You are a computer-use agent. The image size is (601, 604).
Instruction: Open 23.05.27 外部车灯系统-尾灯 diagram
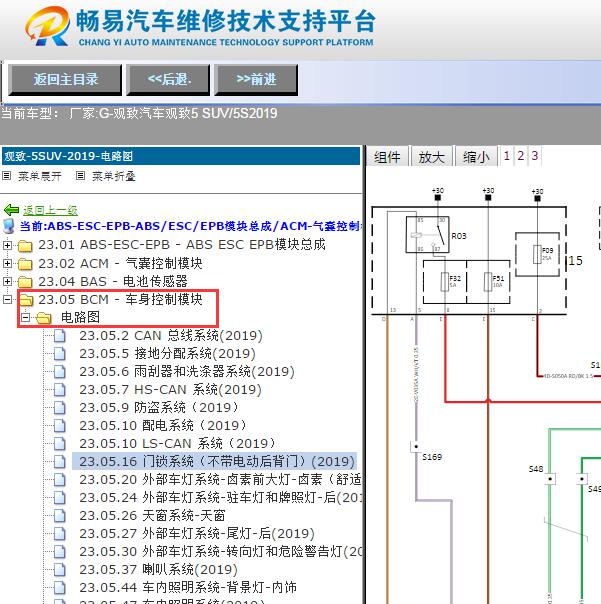[197, 534]
